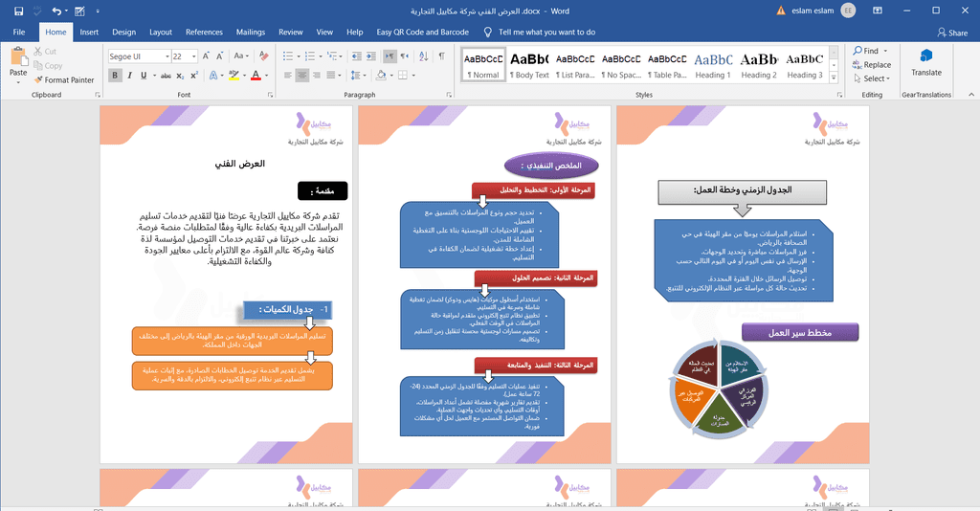
Task: Set left-to-right text direction
Action: [390, 56]
